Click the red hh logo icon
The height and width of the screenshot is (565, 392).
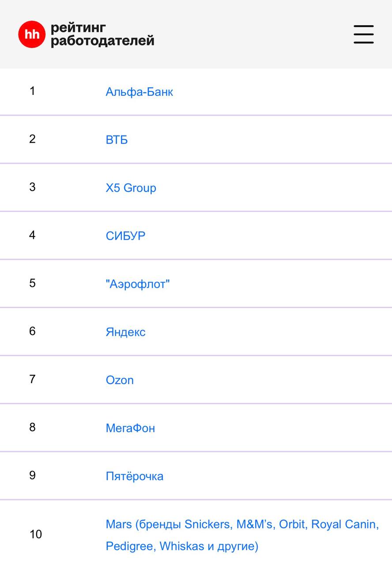click(32, 34)
